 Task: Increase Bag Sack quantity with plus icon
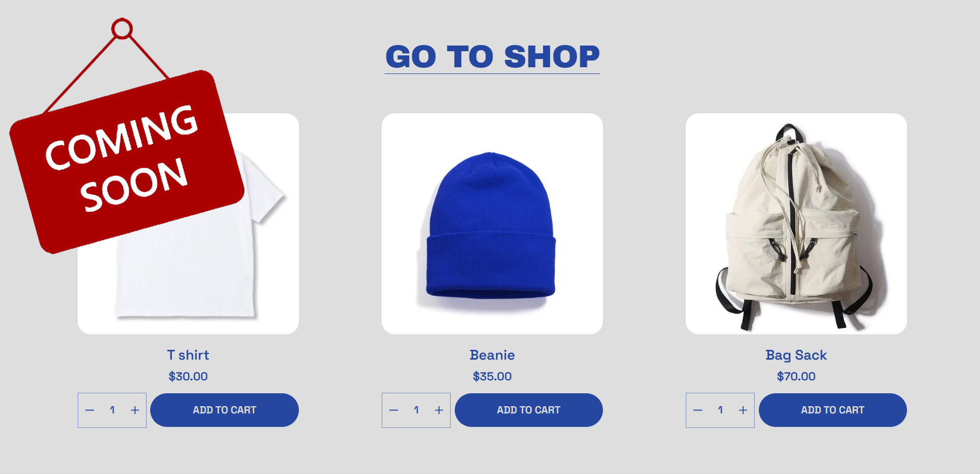pyautogui.click(x=743, y=410)
